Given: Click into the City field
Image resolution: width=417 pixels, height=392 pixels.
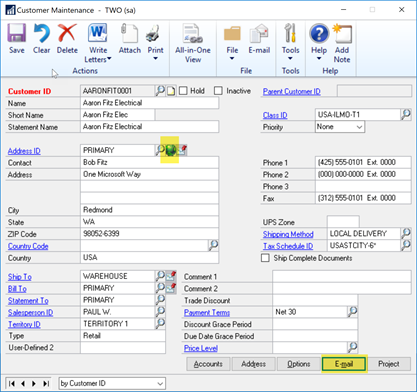Looking at the screenshot, I should 150,210.
